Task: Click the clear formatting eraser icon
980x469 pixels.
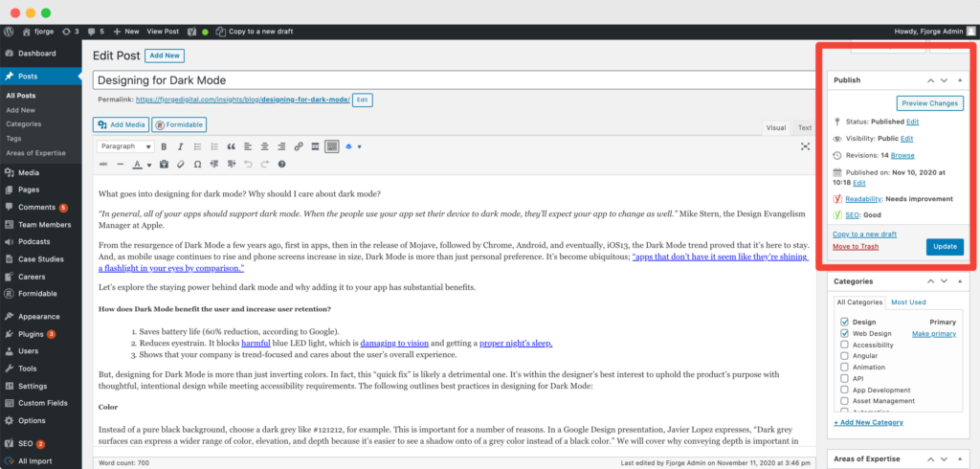Action: pyautogui.click(x=181, y=165)
